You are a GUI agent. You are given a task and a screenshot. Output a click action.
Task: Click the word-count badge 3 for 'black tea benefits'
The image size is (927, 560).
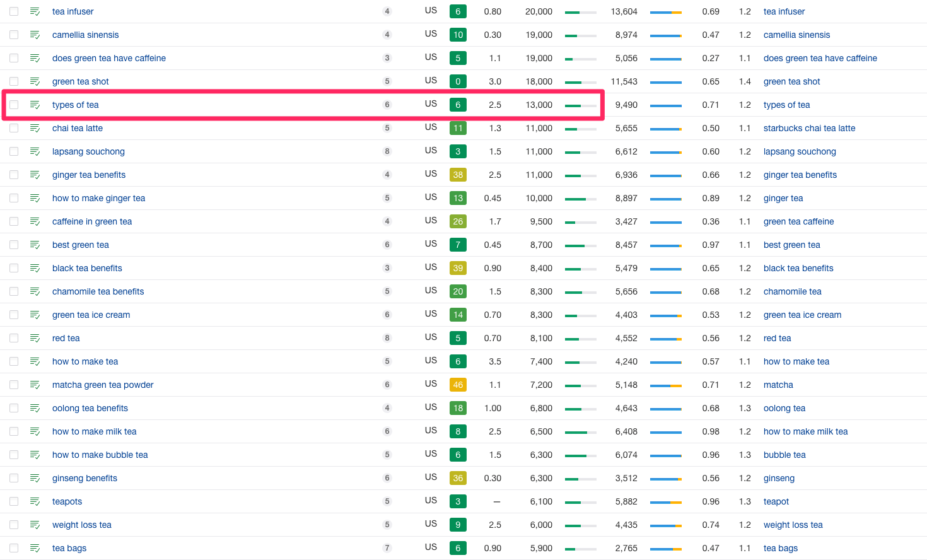pos(387,268)
